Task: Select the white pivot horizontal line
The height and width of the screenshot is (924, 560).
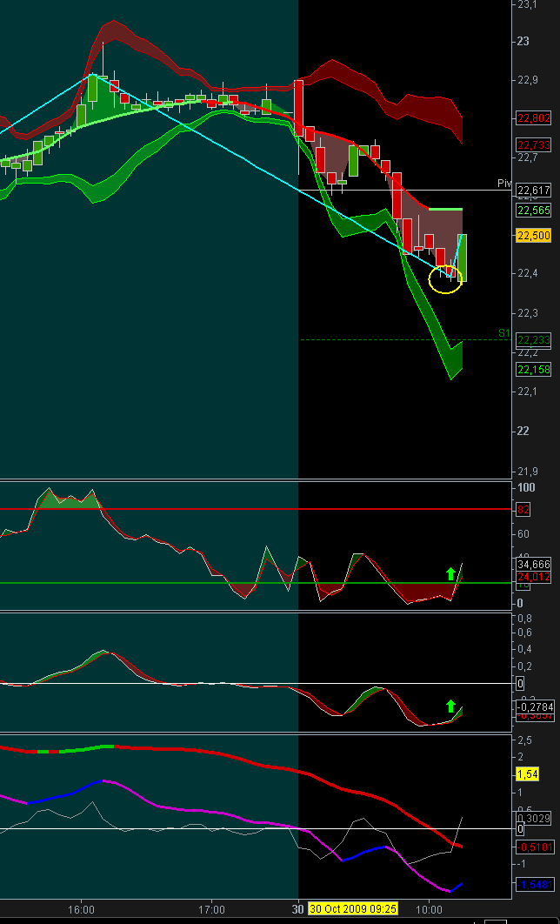Action: point(406,190)
